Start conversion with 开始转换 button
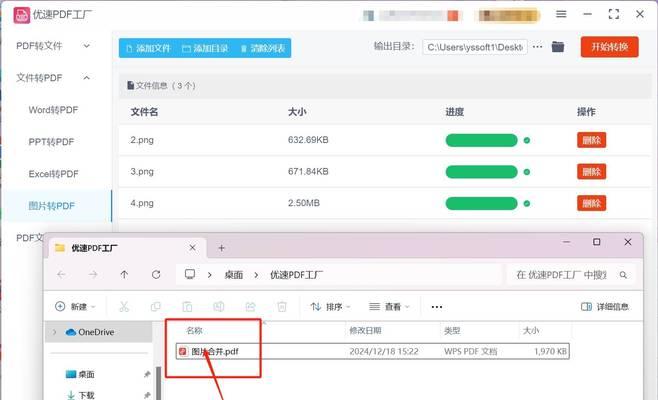 (610, 47)
